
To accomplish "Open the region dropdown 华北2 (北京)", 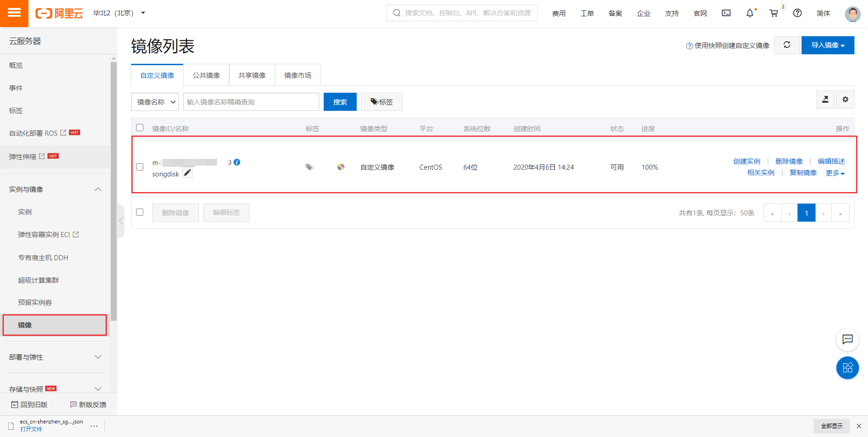I will point(119,13).
